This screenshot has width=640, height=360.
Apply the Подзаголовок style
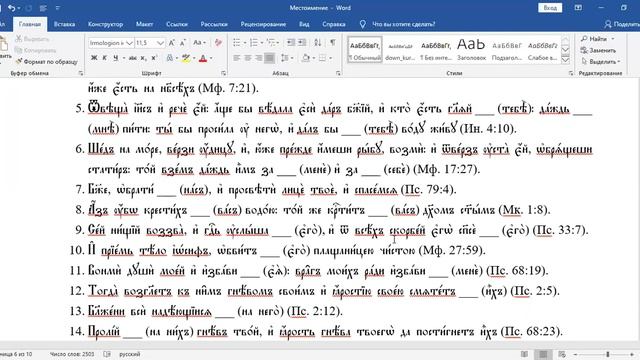click(507, 49)
